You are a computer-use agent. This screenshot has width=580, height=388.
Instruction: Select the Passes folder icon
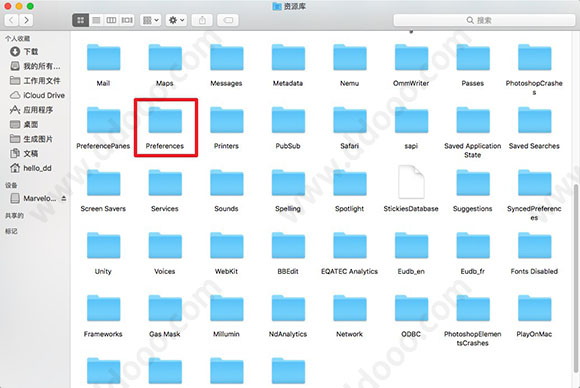click(473, 57)
